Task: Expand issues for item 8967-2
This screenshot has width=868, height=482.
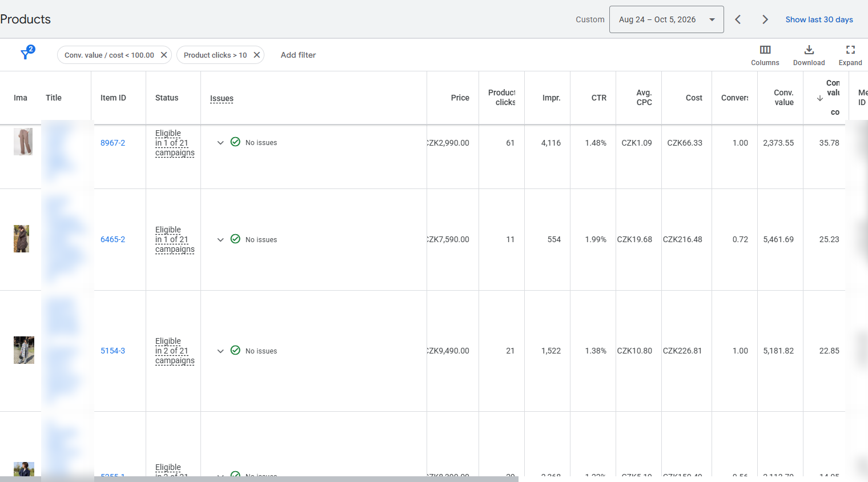Action: (x=220, y=143)
